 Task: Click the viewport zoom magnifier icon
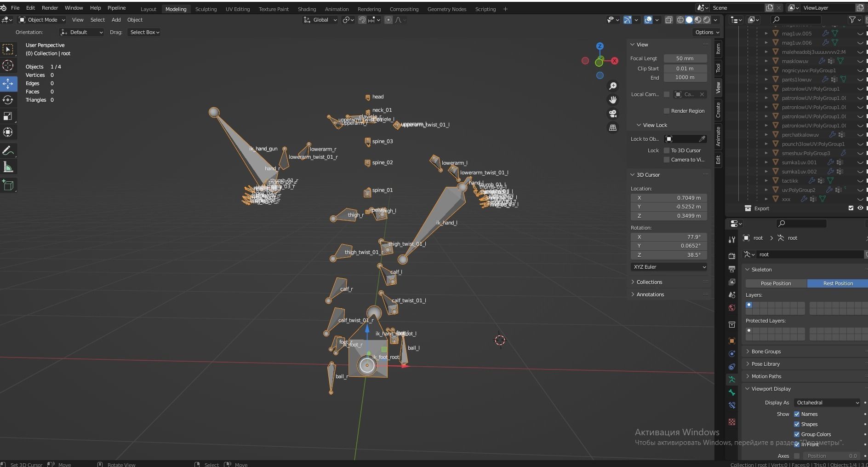coord(613,86)
